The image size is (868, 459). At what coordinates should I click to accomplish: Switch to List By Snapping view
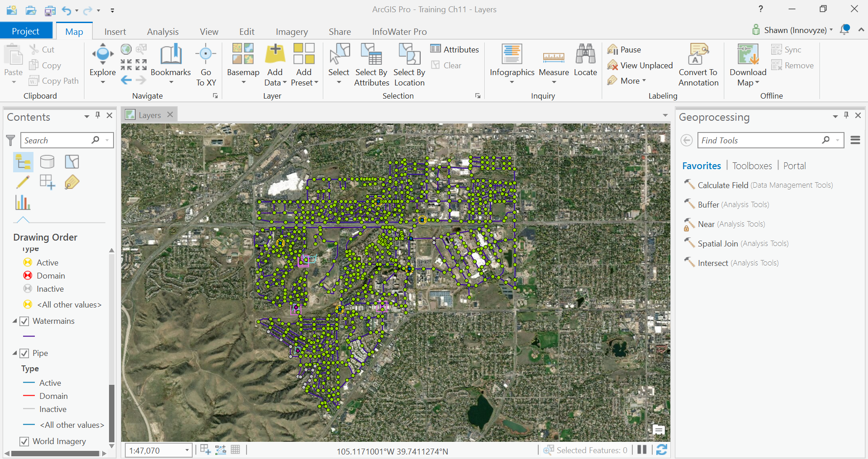[x=47, y=182]
